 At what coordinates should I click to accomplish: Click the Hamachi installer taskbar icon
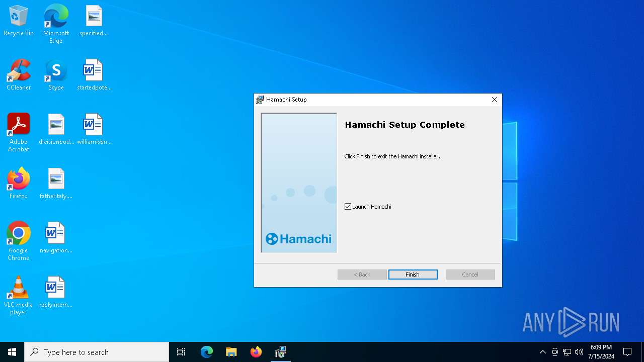(281, 352)
